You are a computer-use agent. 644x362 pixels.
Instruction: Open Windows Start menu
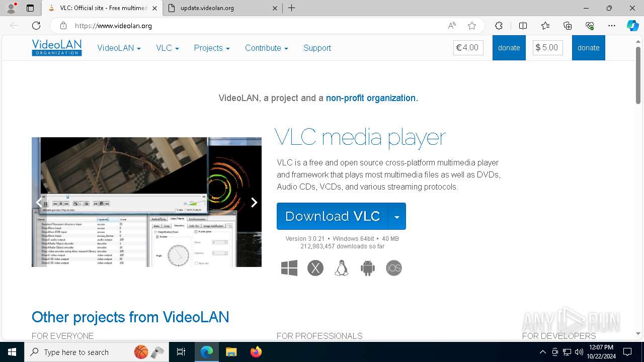(x=12, y=352)
